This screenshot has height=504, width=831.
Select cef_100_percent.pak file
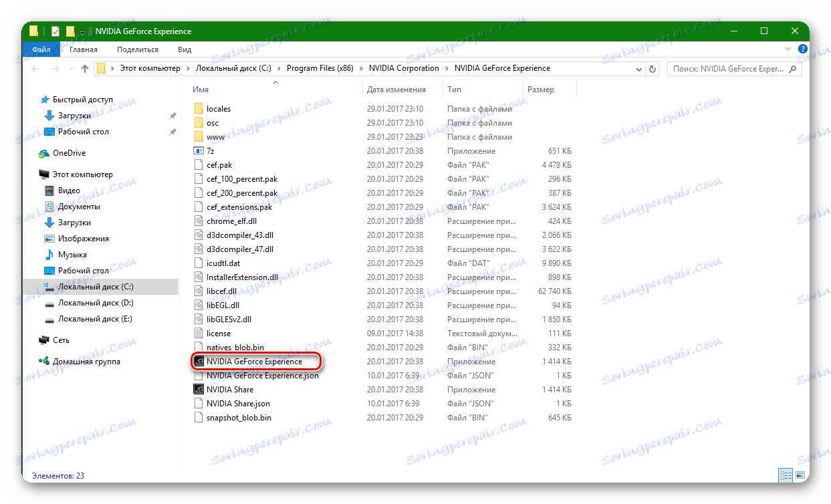click(x=241, y=179)
